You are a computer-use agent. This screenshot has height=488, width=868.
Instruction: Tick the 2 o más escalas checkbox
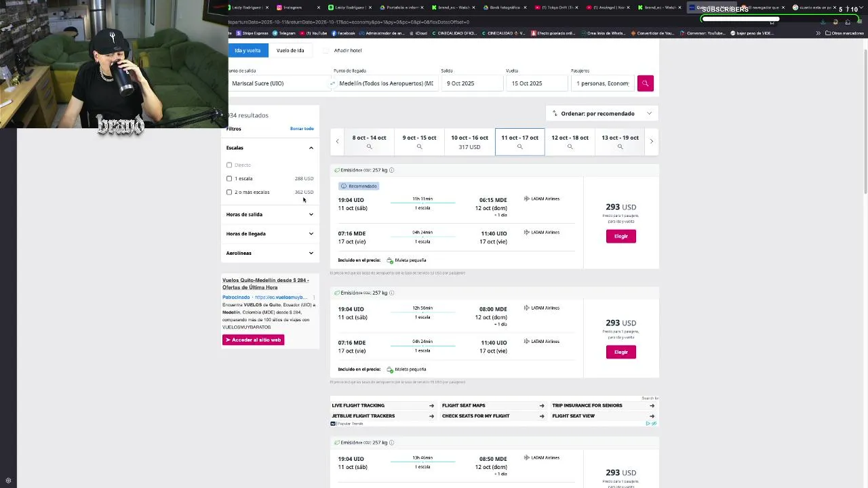[x=229, y=192]
